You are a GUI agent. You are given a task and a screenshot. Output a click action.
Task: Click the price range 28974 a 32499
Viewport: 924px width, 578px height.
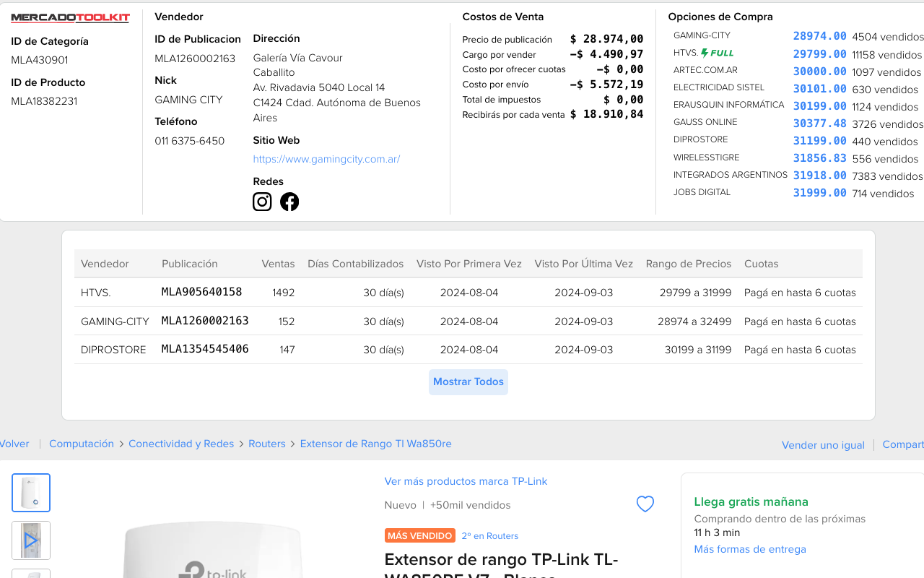694,322
